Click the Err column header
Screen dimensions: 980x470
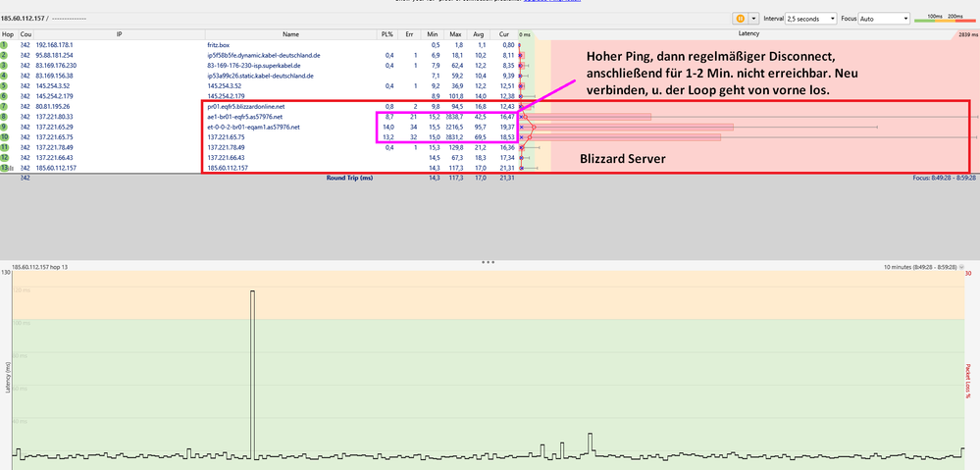click(409, 34)
